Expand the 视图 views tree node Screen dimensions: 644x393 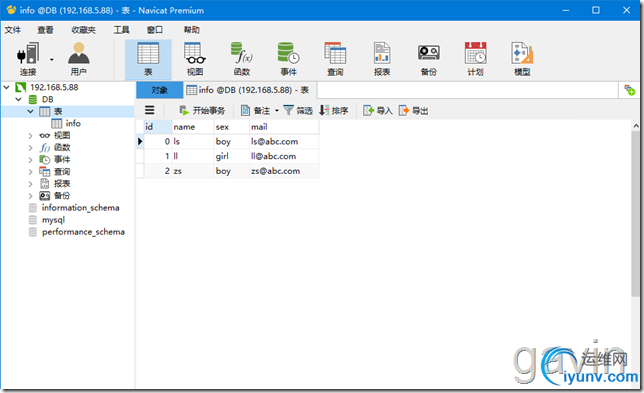click(x=30, y=136)
